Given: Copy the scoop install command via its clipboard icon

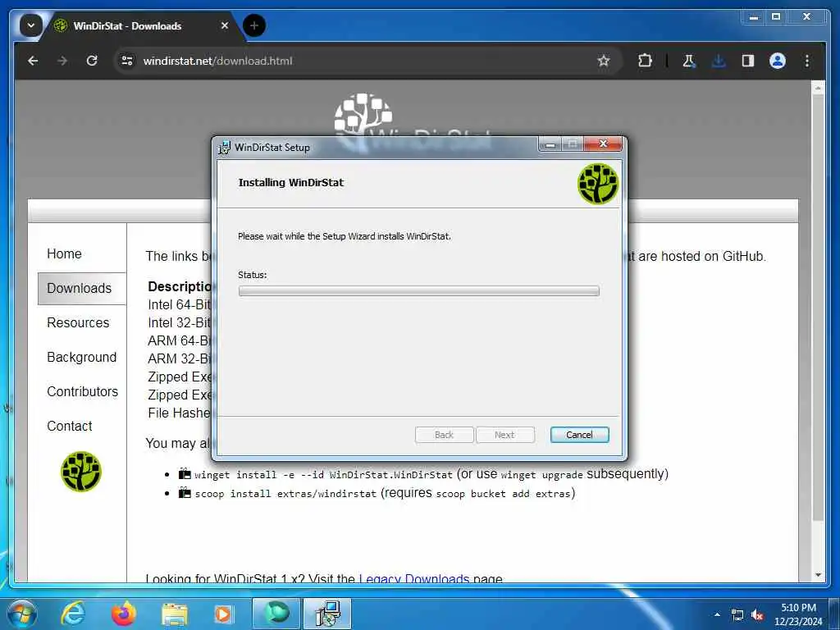Looking at the screenshot, I should click(185, 493).
